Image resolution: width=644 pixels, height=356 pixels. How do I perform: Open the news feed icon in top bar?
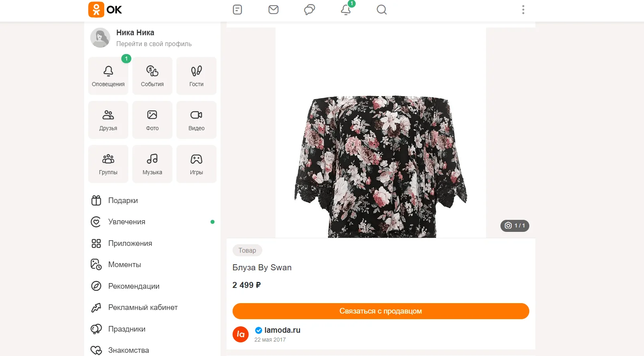click(x=237, y=10)
